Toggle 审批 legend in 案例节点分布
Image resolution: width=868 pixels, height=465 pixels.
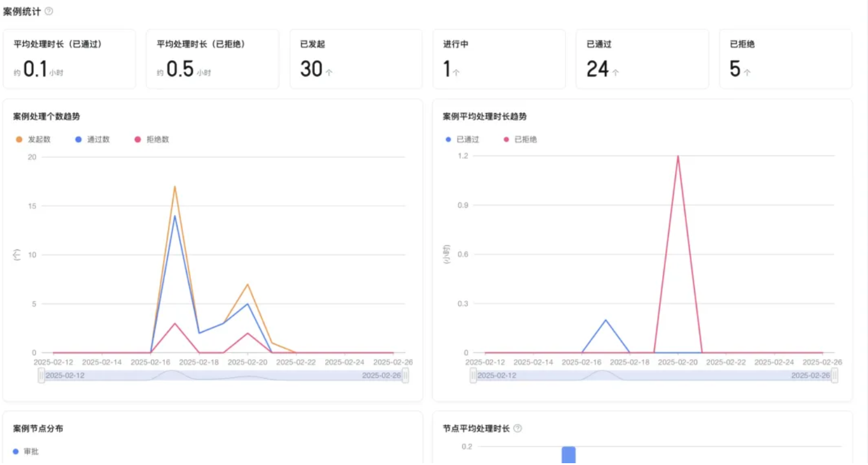[x=26, y=451]
